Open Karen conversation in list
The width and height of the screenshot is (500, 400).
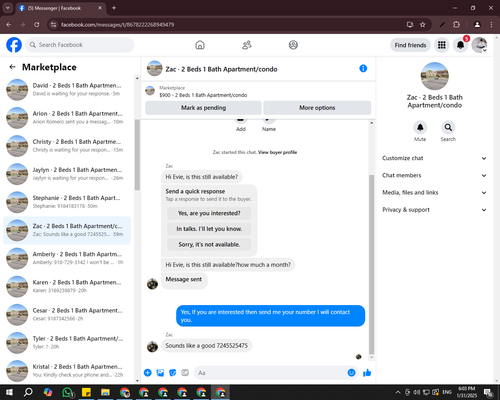click(67, 286)
